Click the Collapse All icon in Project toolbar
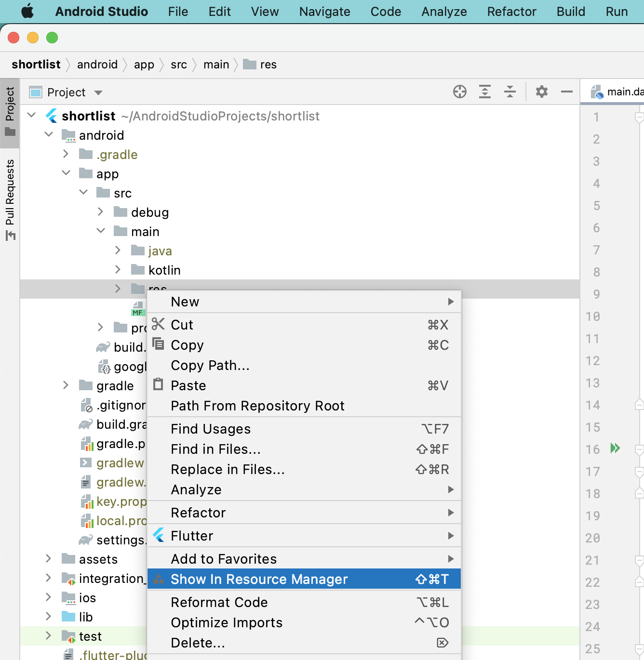This screenshot has width=644, height=660. tap(510, 92)
